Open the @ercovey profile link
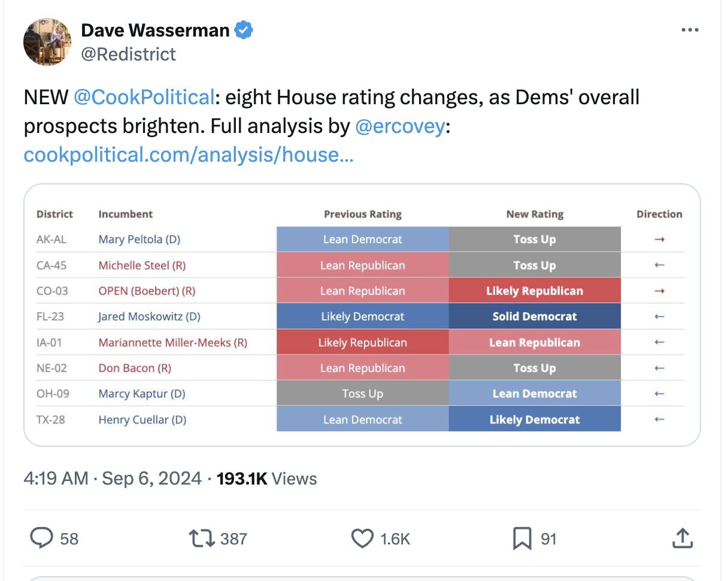This screenshot has width=728, height=581. click(x=400, y=126)
